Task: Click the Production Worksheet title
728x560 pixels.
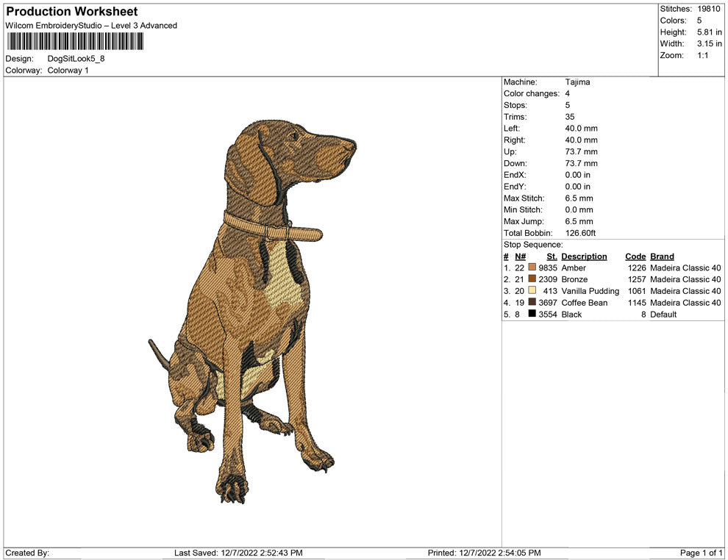Action: pos(72,12)
